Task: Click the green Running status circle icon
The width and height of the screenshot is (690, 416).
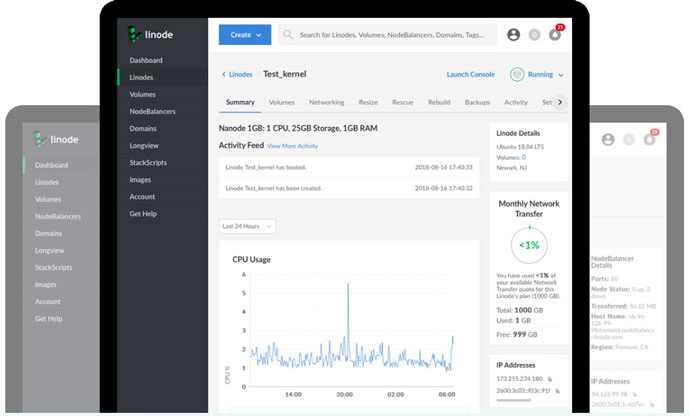Action: pos(517,74)
